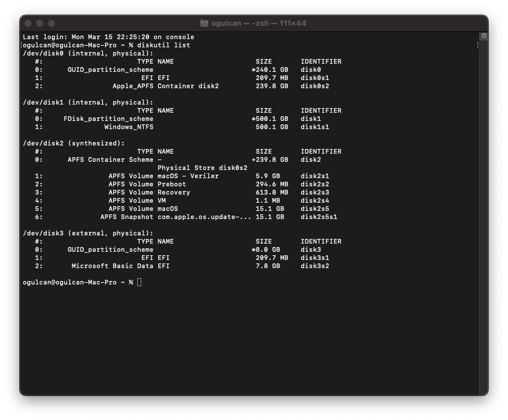This screenshot has width=508, height=420.
Task: Click the 'disk2s1' identifier
Action: tap(315, 176)
